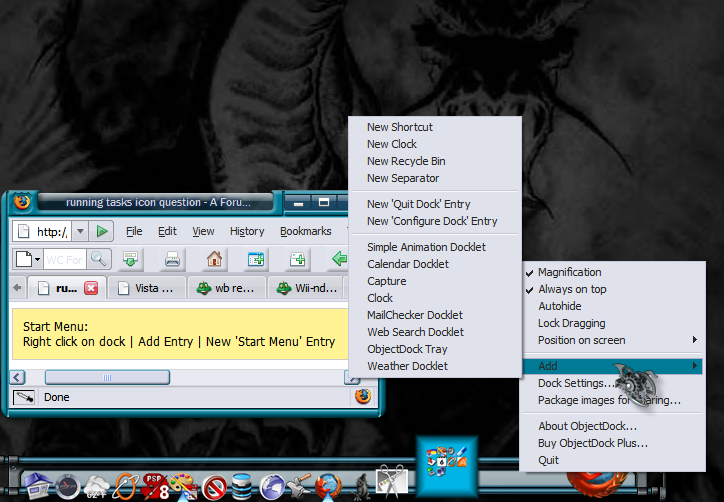Open the browser File menu

point(134,231)
